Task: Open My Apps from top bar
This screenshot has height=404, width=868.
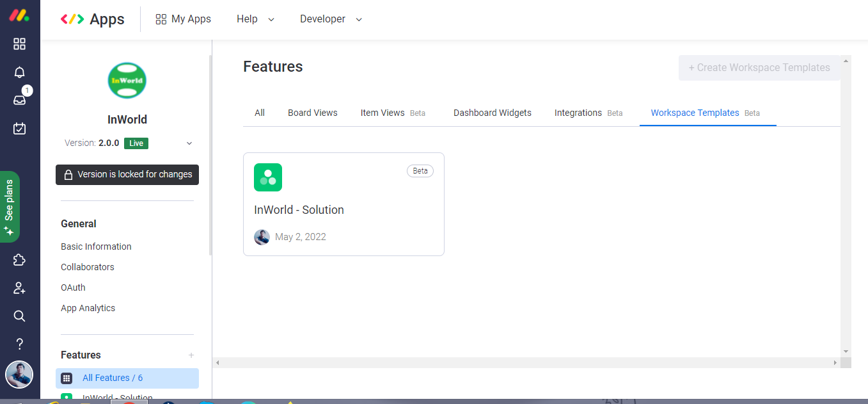Action: point(183,19)
